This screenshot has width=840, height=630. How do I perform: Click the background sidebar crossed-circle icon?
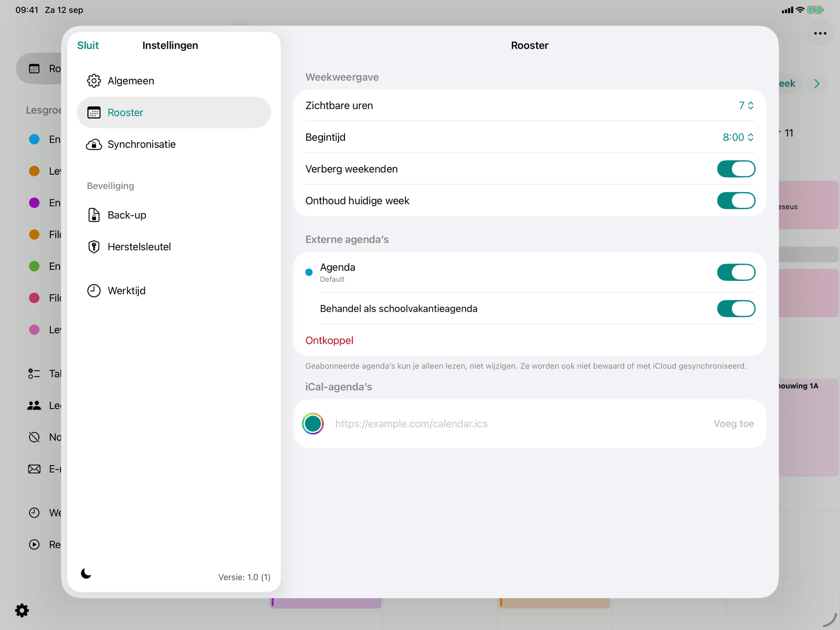coord(34,437)
